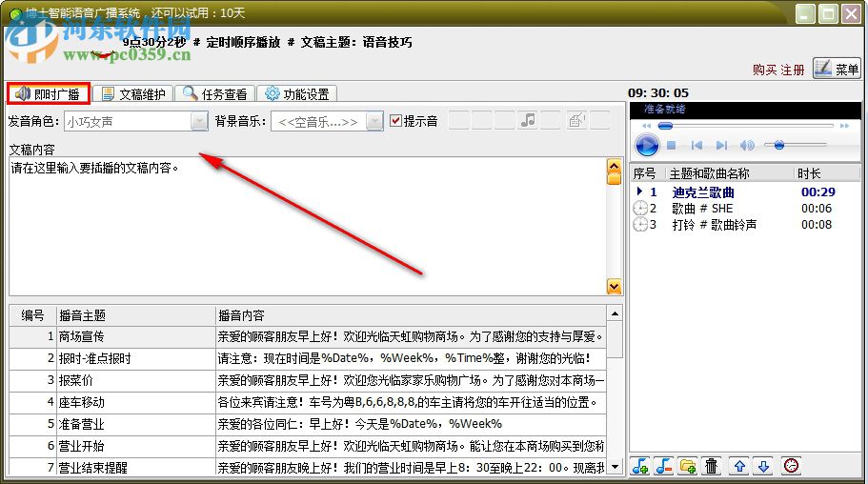Screen dimensions: 868x484
Task: Select the 营业结束提醒 script row
Action: (308, 467)
